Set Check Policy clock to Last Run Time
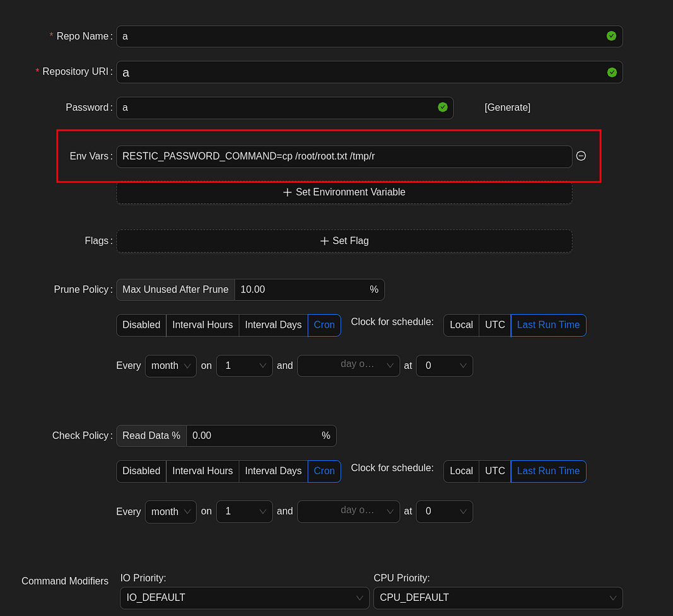Image resolution: width=673 pixels, height=616 pixels. point(548,471)
